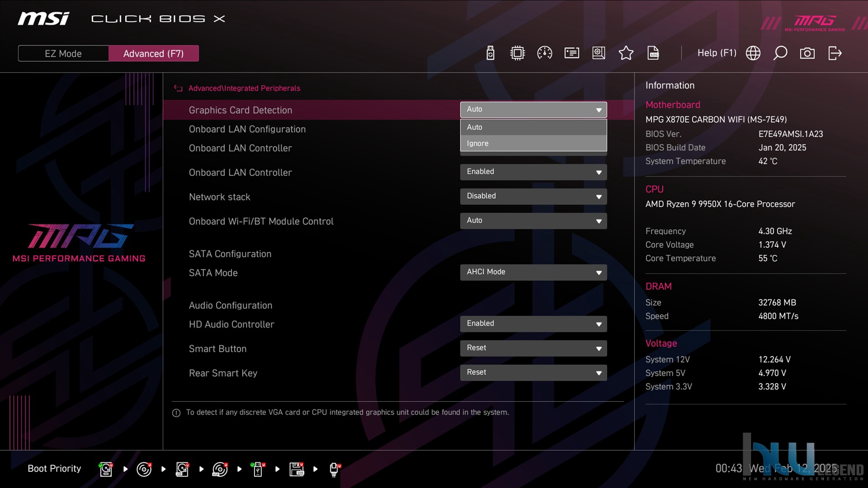Select Audio Configuration label

230,305
